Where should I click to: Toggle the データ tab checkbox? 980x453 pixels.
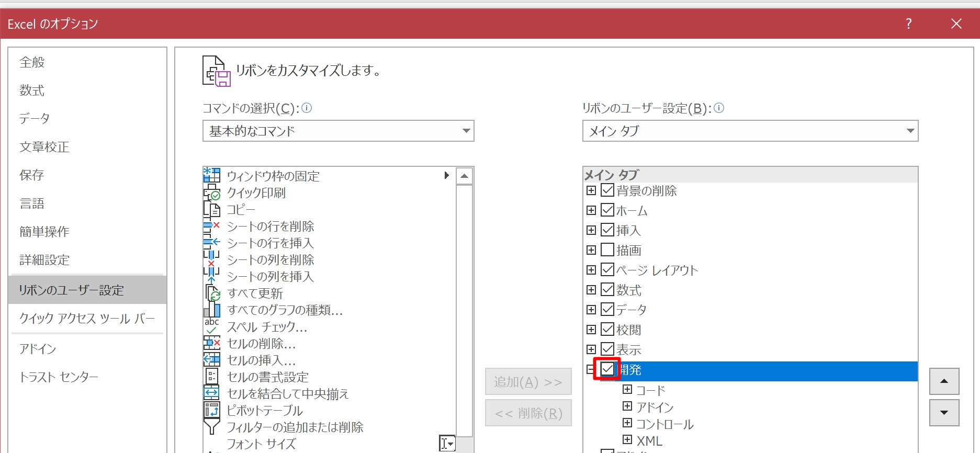607,310
